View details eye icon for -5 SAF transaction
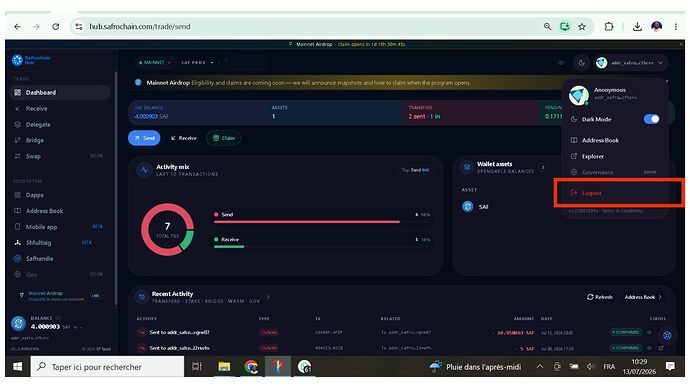 [x=649, y=348]
